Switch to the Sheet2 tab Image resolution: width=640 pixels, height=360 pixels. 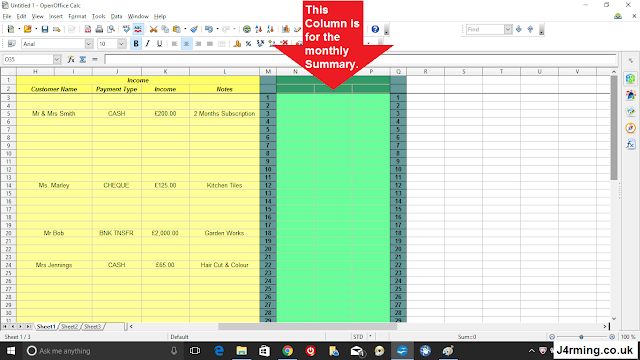(69, 327)
